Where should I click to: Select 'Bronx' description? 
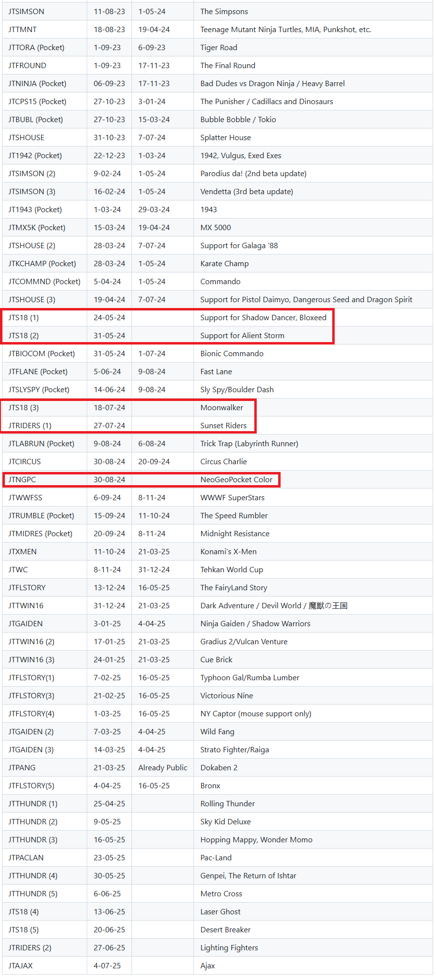coord(210,786)
